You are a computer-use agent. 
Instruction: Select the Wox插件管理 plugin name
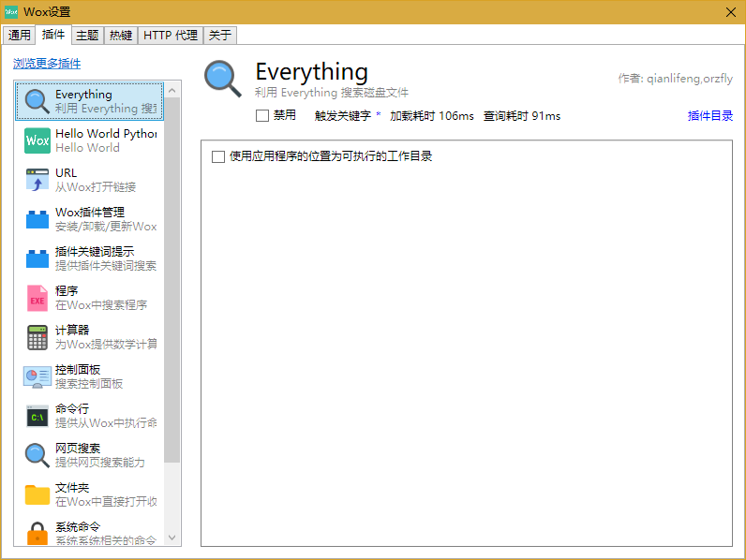coord(90,212)
